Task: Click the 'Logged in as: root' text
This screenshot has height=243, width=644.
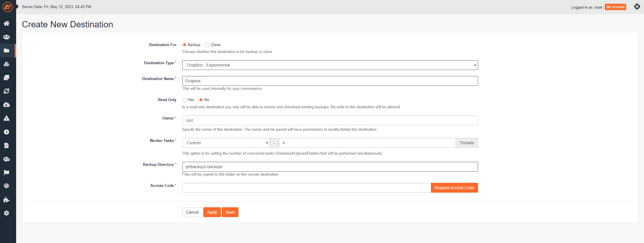Action: coord(586,7)
